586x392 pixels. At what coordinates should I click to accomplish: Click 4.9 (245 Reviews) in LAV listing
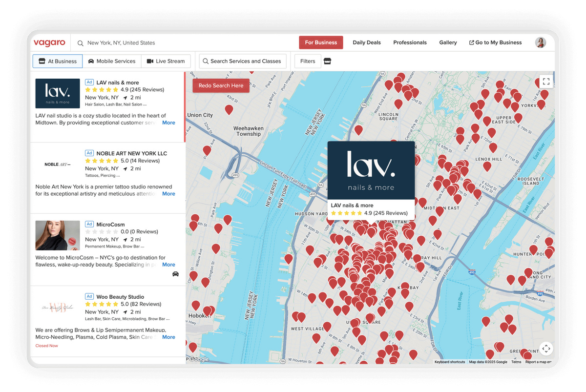(142, 90)
